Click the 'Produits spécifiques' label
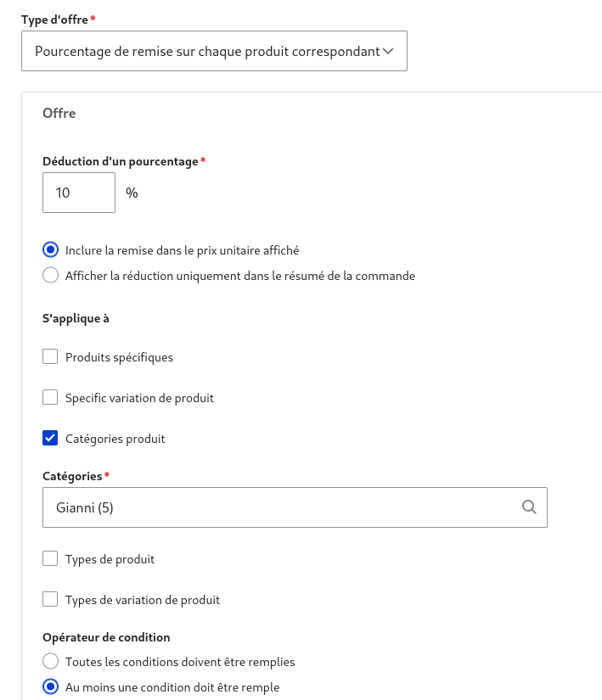602x700 pixels. 119,357
